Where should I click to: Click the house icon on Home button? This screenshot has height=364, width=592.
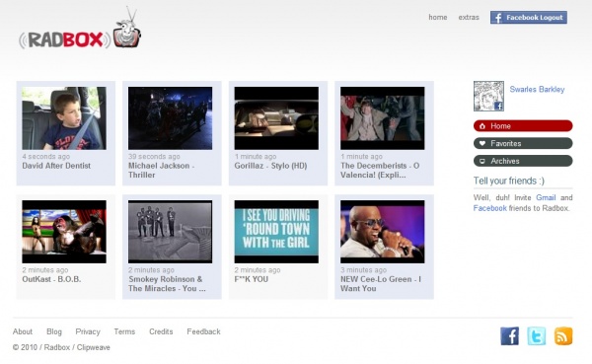[x=482, y=126]
